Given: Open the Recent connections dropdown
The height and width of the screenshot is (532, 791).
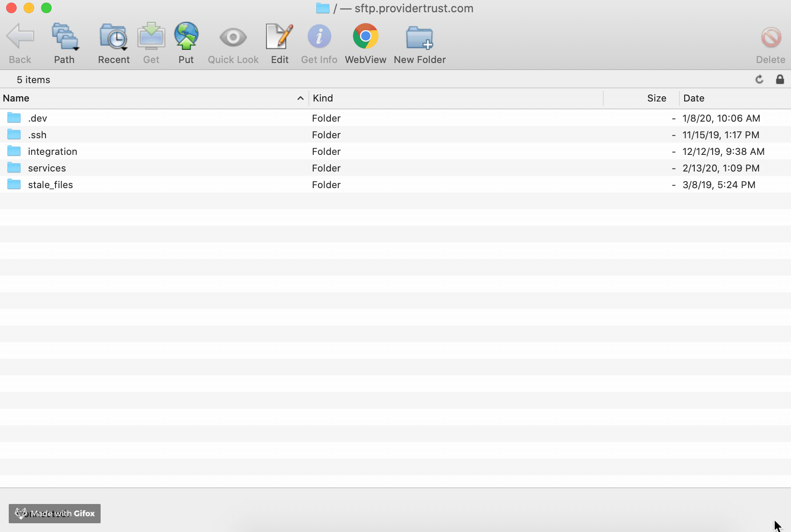Looking at the screenshot, I should point(114,37).
